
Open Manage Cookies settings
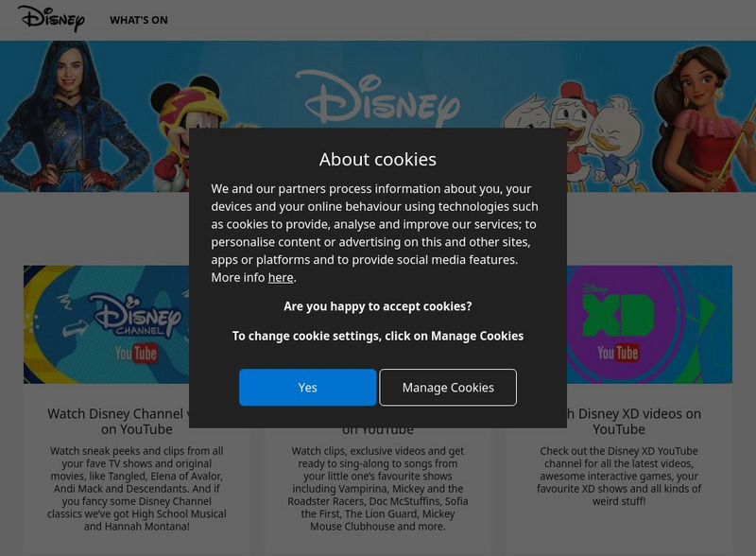[447, 388]
